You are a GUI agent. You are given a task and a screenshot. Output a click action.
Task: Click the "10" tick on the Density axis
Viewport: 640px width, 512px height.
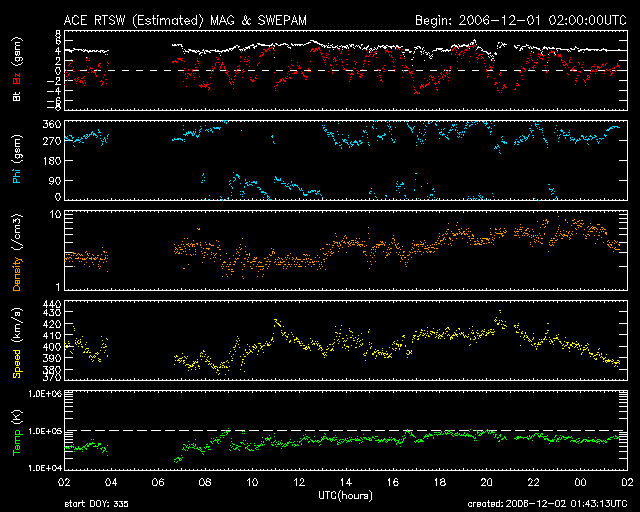click(x=56, y=214)
